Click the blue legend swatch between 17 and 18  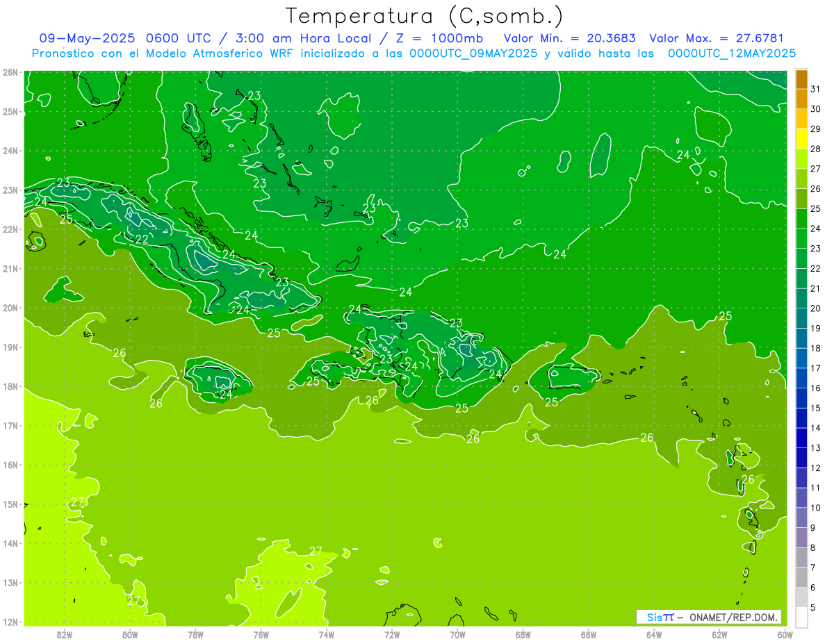point(801,358)
